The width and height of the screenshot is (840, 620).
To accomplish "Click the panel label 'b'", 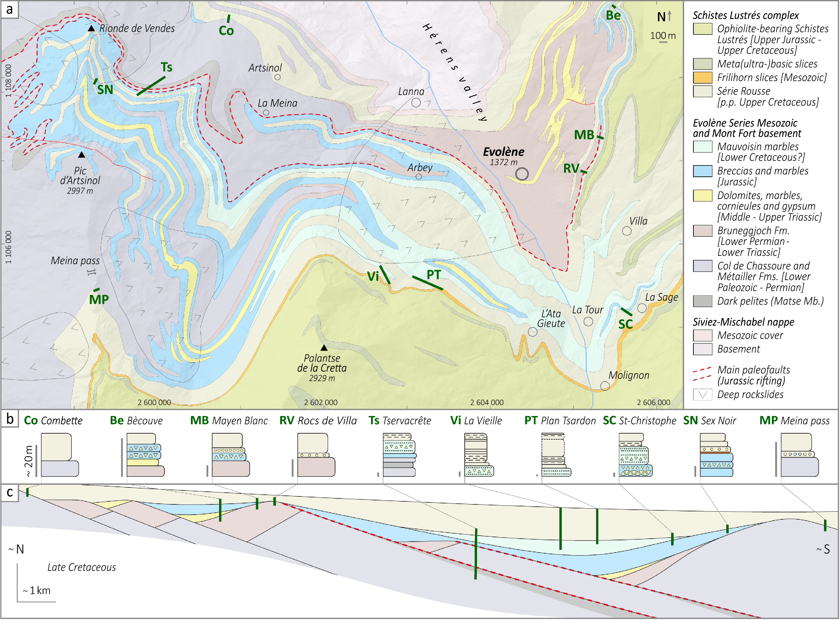I will tap(10, 418).
